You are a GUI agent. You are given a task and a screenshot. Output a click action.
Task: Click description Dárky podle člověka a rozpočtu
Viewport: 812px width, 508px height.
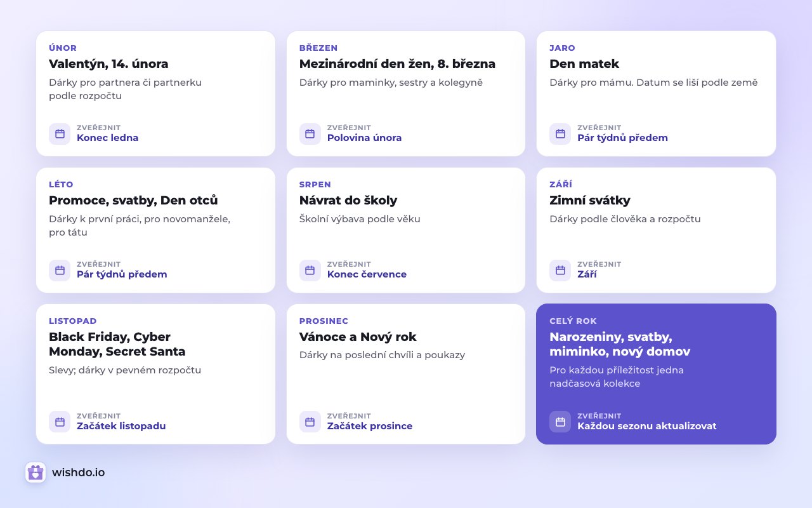pos(625,219)
